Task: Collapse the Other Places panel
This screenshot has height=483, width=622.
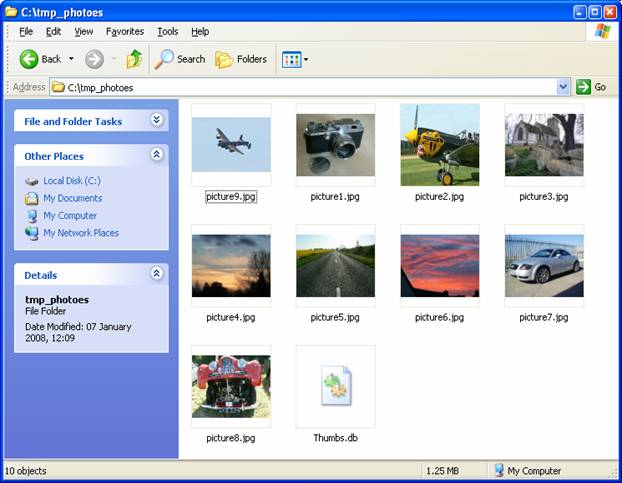Action: coord(156,155)
